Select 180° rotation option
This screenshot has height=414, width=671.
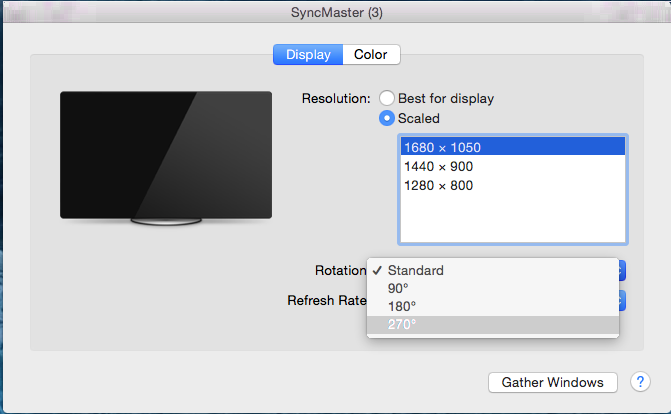click(493, 307)
